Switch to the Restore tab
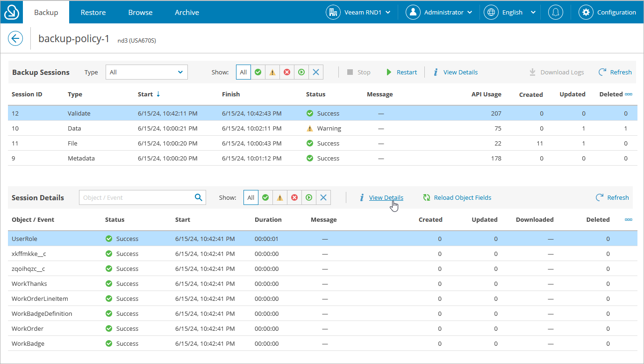The width and height of the screenshot is (644, 364). (93, 12)
